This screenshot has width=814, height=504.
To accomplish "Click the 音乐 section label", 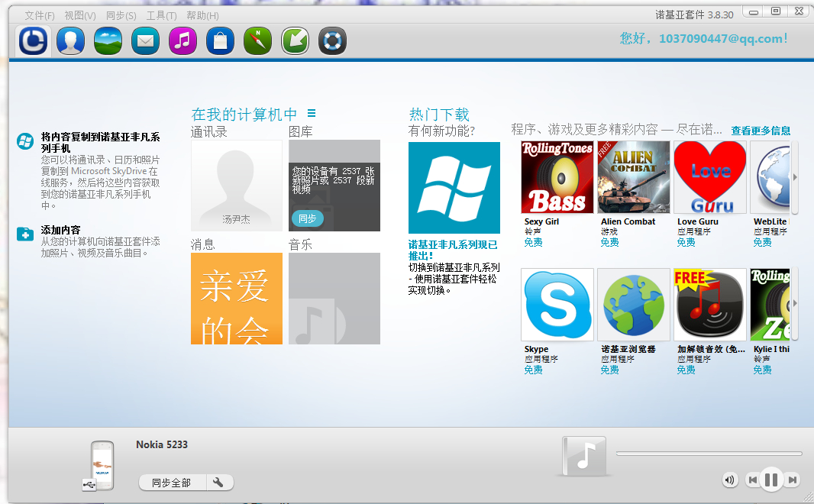I will pos(301,244).
